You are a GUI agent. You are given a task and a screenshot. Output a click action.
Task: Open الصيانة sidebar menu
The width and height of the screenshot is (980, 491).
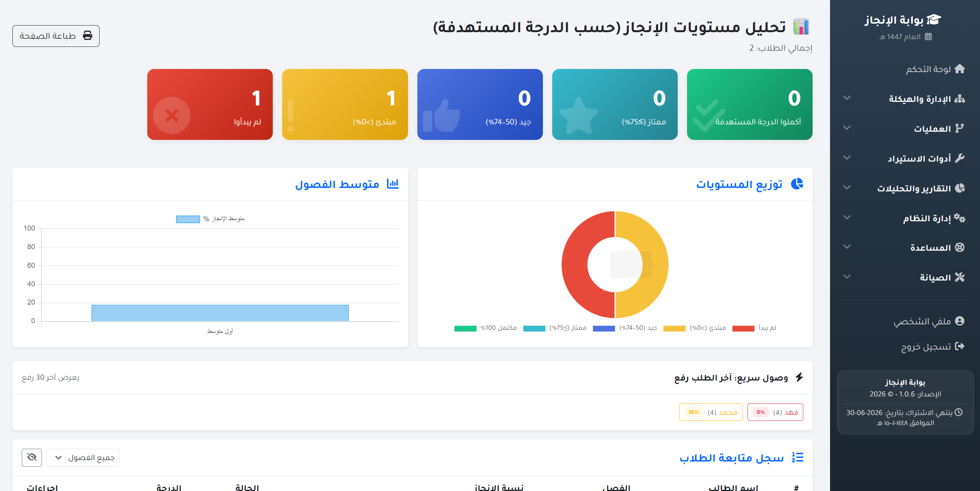905,277
